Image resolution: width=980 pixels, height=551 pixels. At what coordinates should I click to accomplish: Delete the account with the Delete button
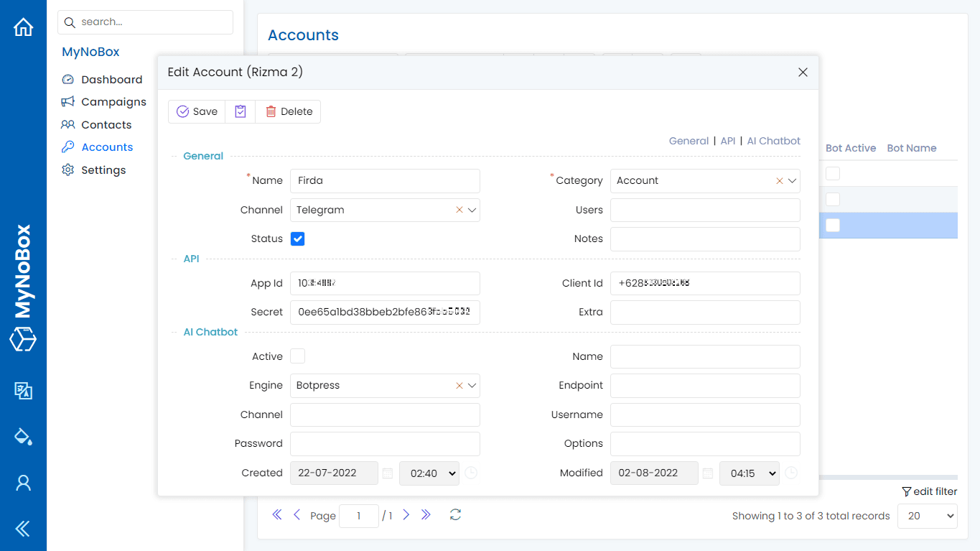pos(288,111)
